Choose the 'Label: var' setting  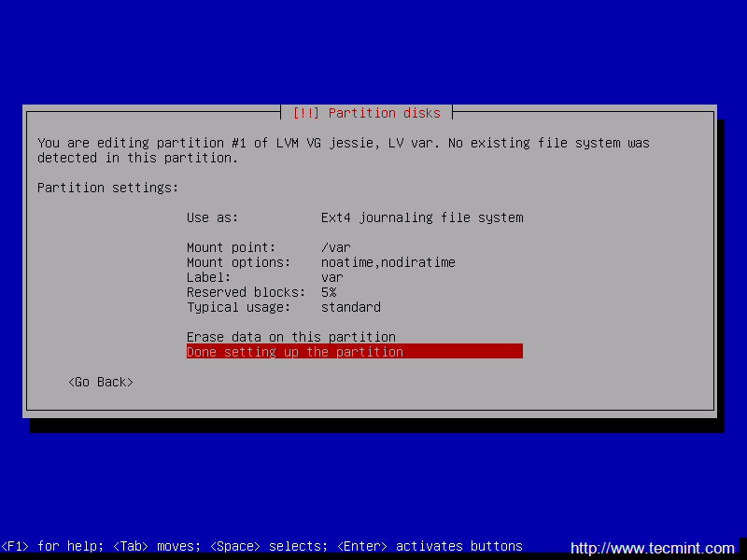point(355,277)
